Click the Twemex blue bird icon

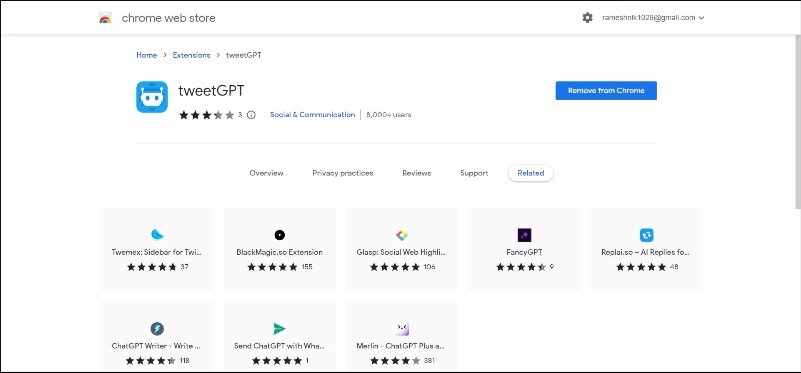[x=157, y=235]
